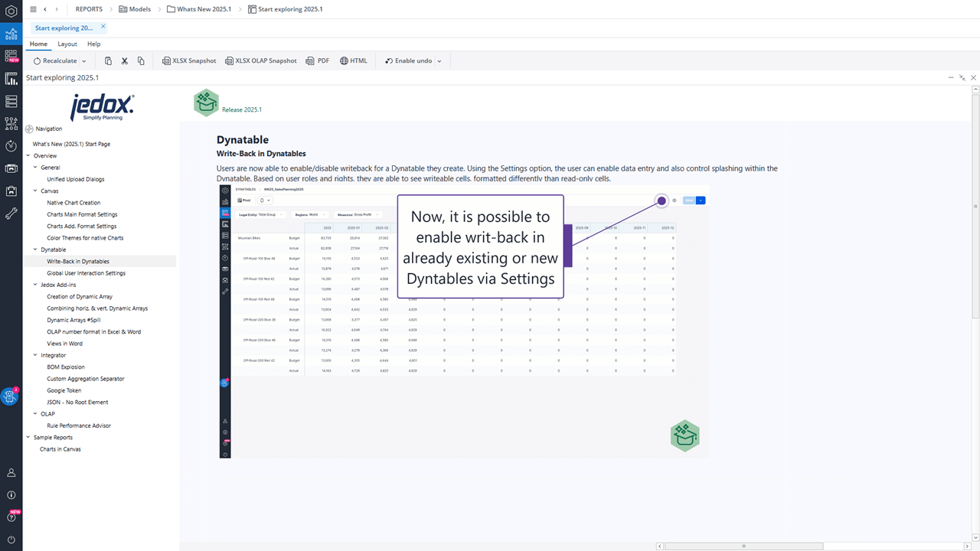Open Unified Upload Dialogs page
The image size is (980, 551).
(x=76, y=179)
